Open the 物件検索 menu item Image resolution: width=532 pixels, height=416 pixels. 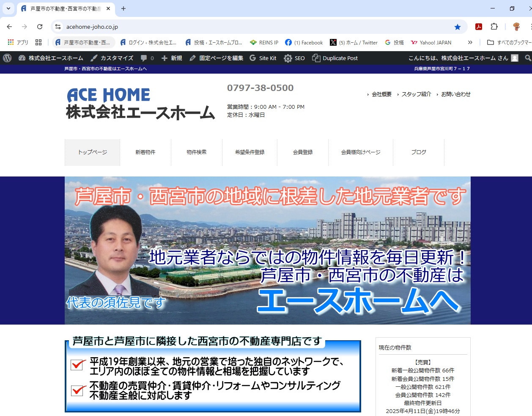click(x=197, y=152)
